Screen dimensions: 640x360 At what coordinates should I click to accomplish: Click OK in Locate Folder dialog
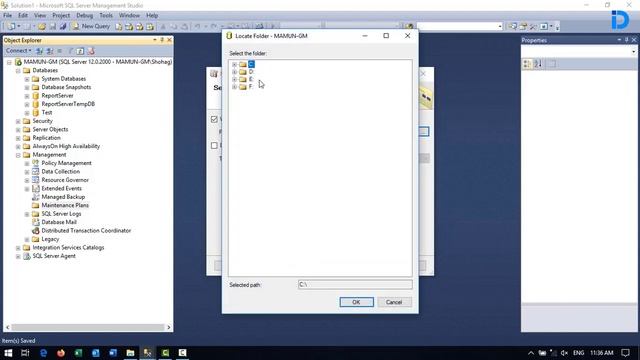(356, 302)
